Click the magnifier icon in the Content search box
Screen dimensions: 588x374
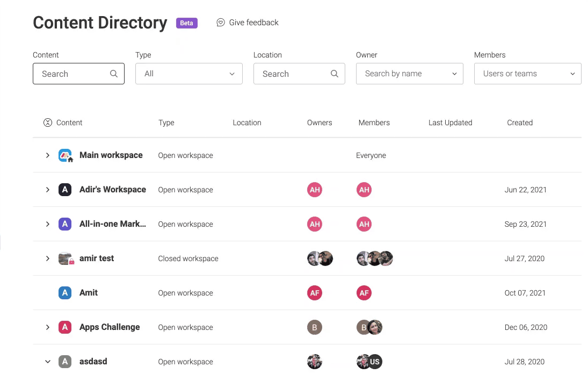click(114, 74)
